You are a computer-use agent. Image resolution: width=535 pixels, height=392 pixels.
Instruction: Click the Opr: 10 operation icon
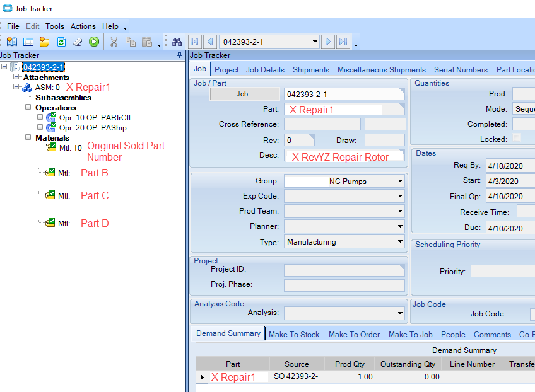(x=51, y=118)
